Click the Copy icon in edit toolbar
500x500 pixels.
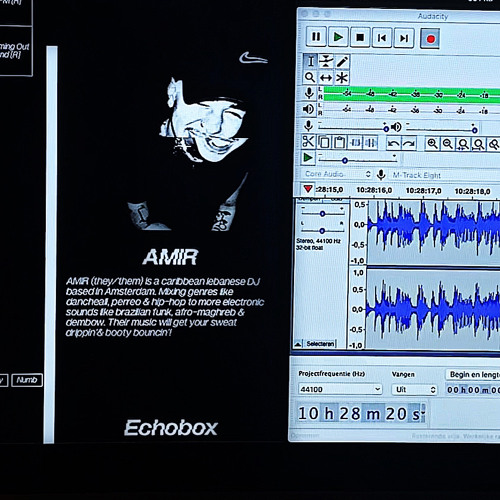324,142
